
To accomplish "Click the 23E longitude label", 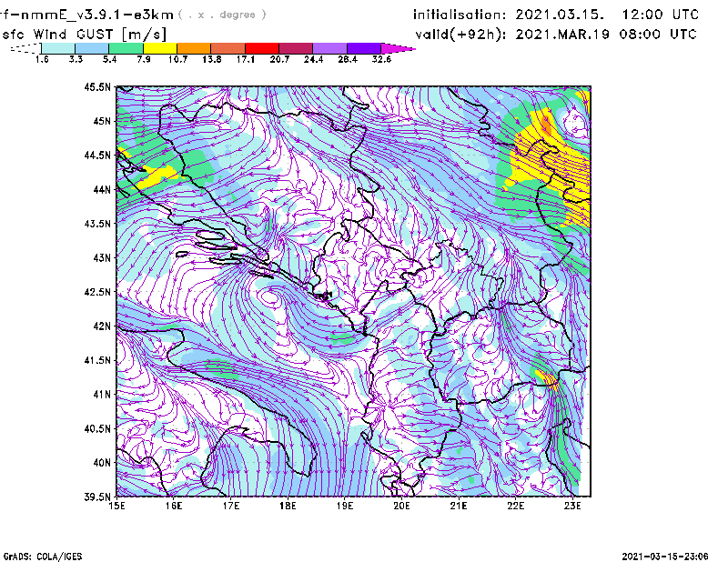I will (x=572, y=506).
